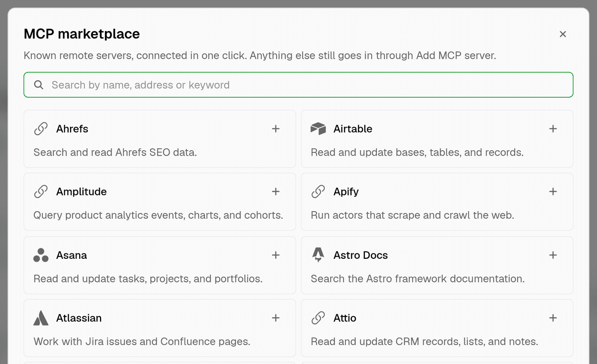Click the Ahrefs link icon
Screen dimensions: 597x364
point(41,129)
